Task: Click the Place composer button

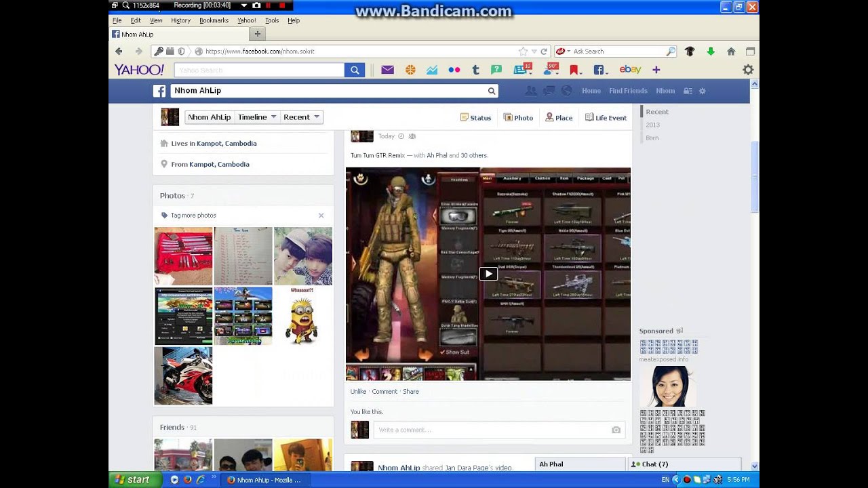Action: coord(559,118)
